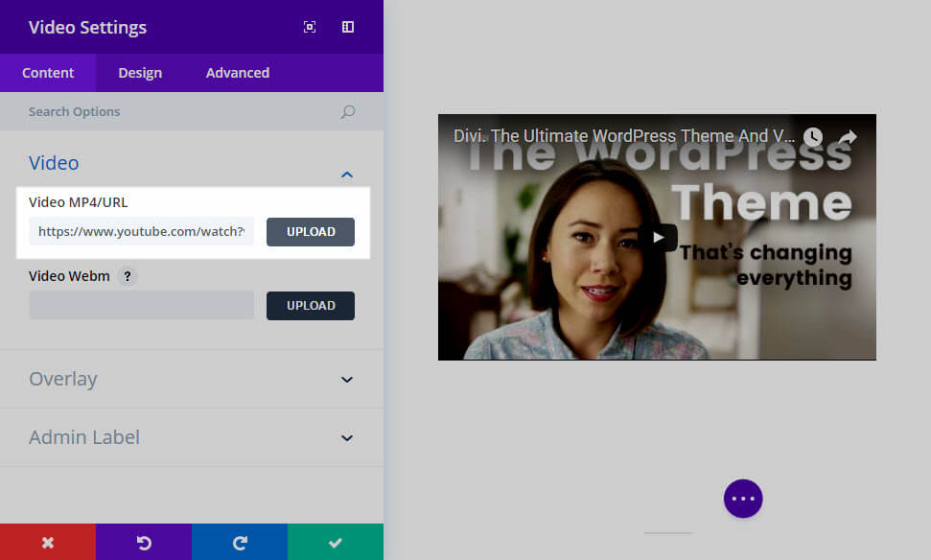Click the Video Settings panel title
The height and width of the screenshot is (560, 931).
[x=87, y=27]
